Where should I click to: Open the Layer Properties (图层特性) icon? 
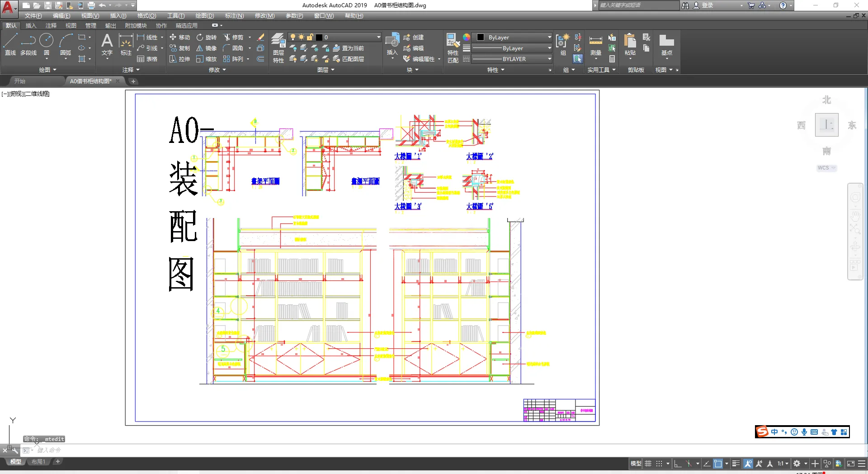click(278, 48)
